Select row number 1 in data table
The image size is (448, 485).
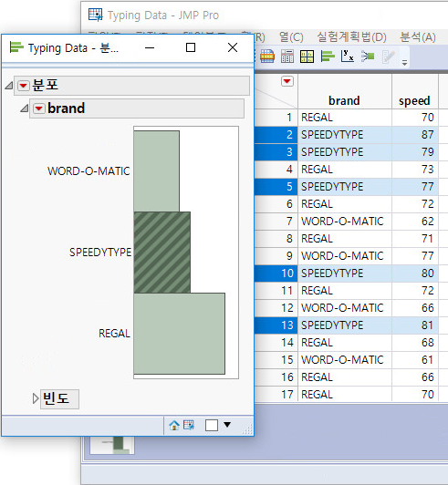pyautogui.click(x=276, y=118)
